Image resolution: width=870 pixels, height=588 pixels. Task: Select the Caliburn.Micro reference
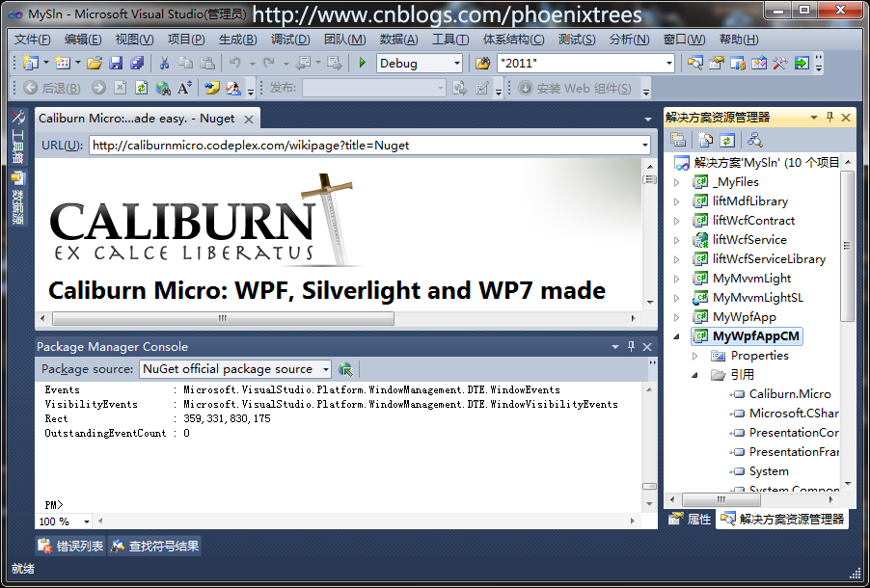(x=790, y=394)
